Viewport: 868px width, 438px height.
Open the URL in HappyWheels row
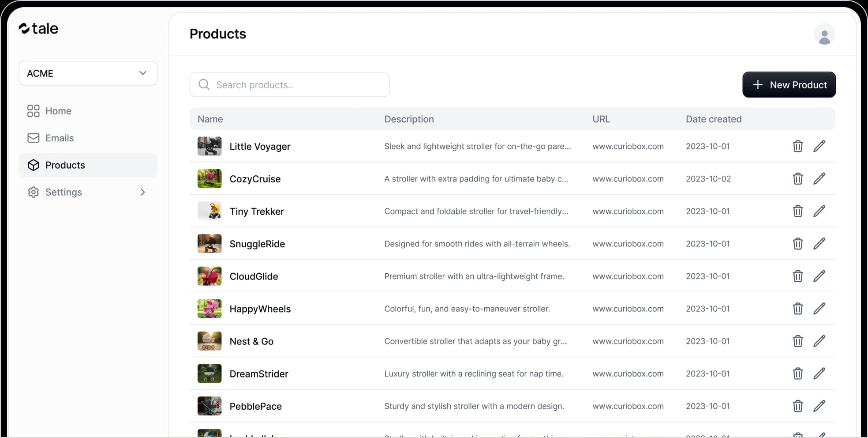pos(628,309)
